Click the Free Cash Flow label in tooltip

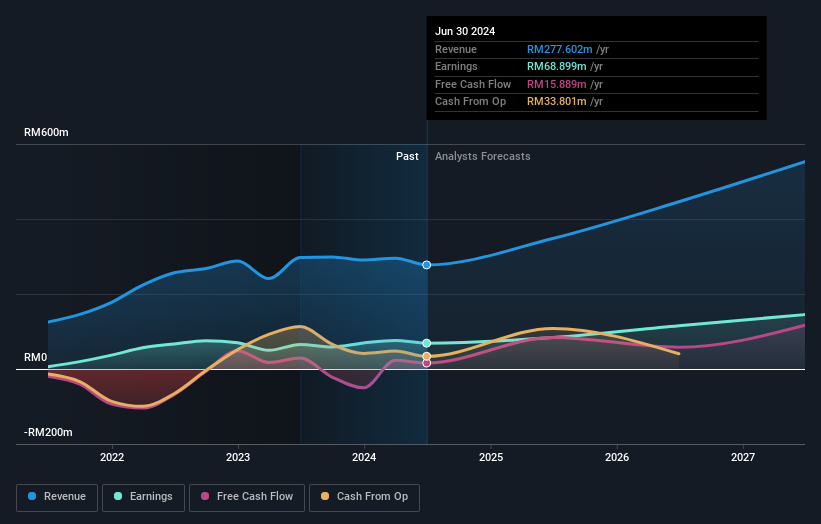click(x=473, y=84)
